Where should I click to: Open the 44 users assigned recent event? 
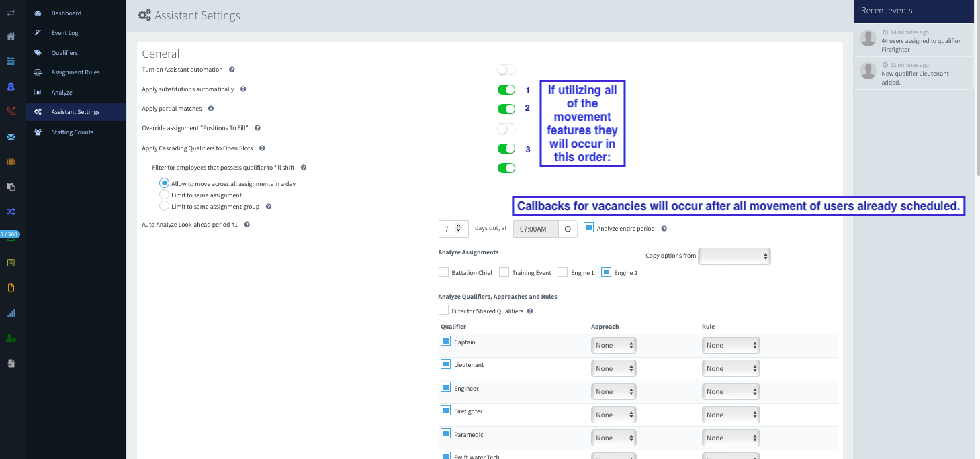click(x=914, y=40)
